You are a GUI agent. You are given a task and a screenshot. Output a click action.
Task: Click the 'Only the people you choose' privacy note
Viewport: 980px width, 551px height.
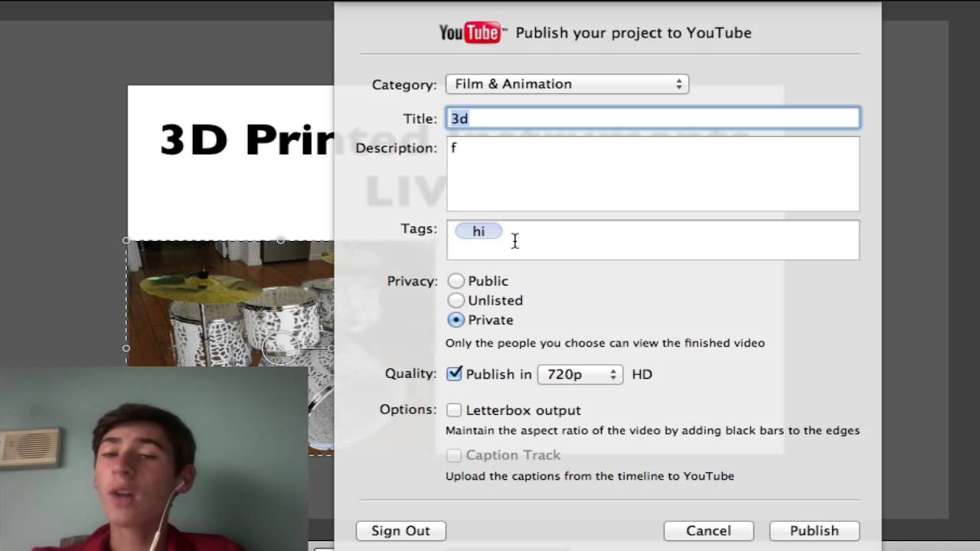[x=605, y=343]
